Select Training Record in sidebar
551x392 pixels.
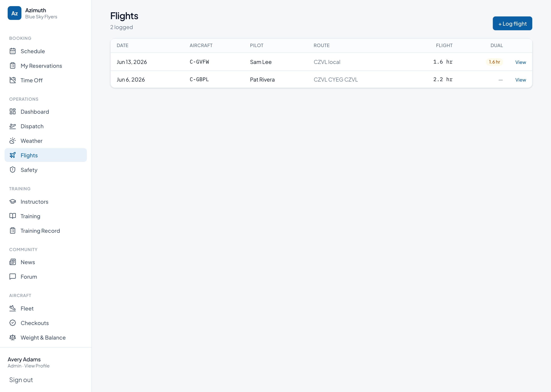pos(46,230)
